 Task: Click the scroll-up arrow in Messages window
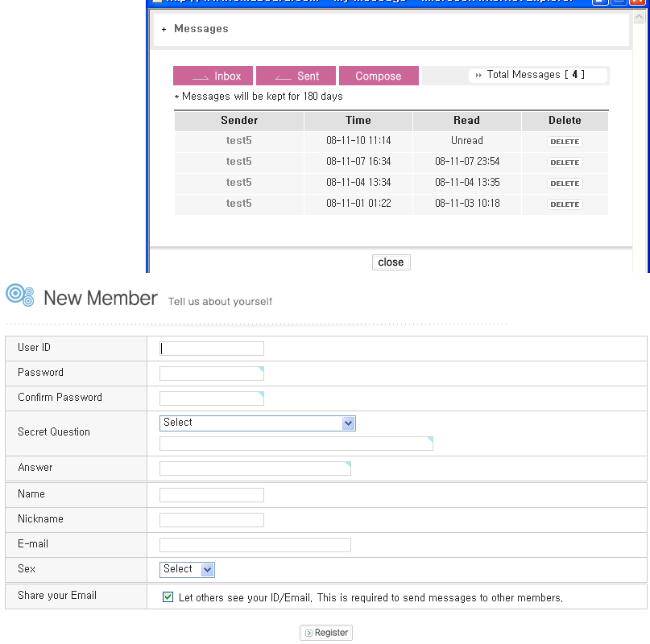click(640, 17)
